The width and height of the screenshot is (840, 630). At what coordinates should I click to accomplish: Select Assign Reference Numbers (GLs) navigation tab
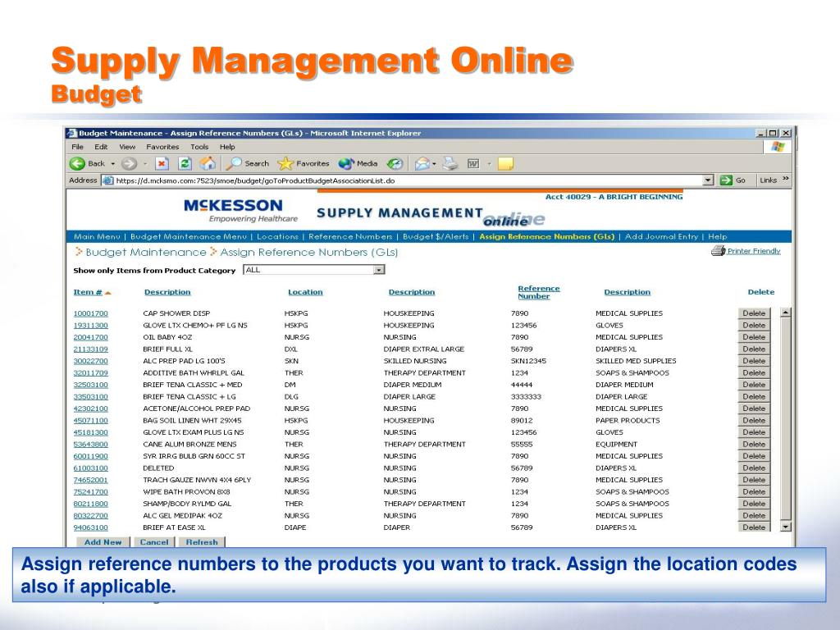tap(547, 237)
